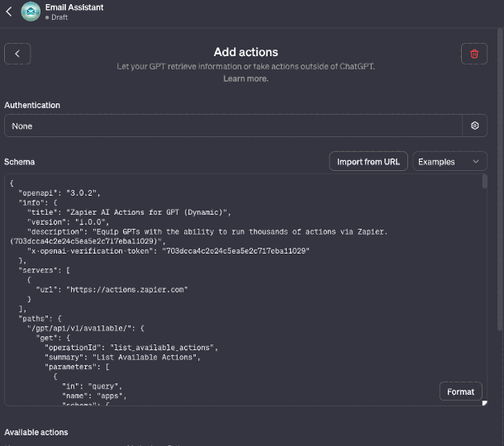The width and height of the screenshot is (504, 446).
Task: Click the Authentication None field
Action: coord(233,126)
